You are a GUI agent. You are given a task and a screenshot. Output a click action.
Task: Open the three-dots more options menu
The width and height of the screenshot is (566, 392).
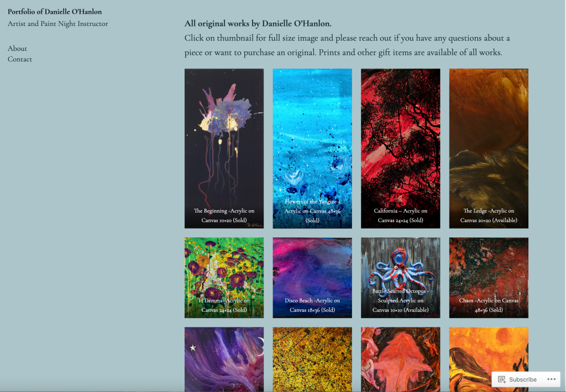551,379
